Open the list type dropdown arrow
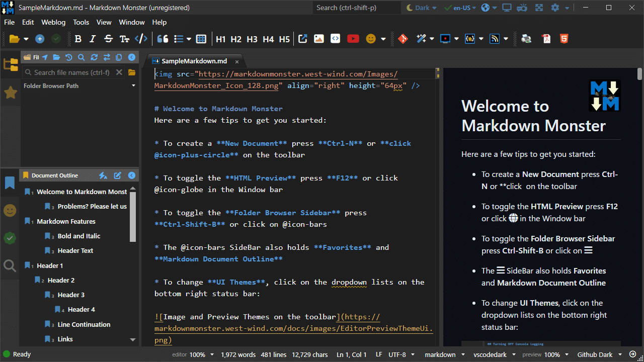Viewport: 644px width, 362px height. tap(189, 39)
